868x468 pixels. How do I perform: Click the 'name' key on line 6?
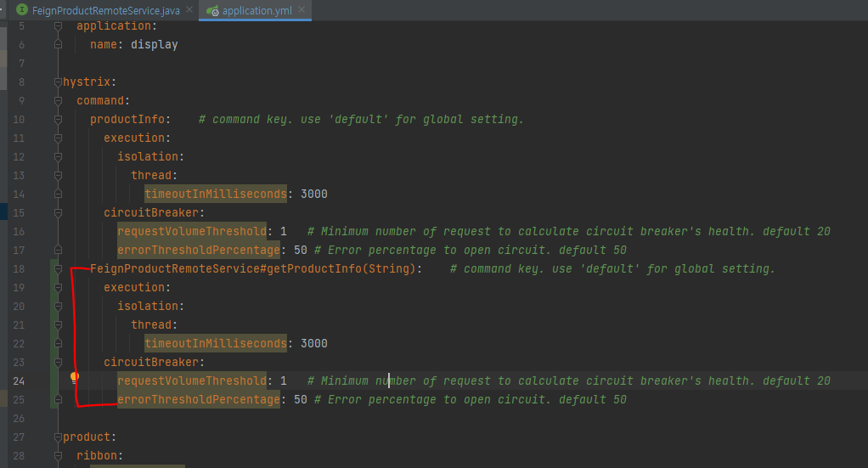(x=104, y=45)
